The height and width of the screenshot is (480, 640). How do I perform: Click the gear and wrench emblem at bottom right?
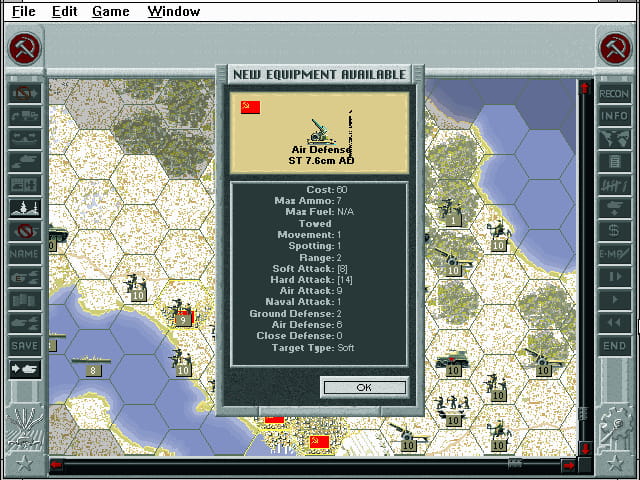(615, 429)
